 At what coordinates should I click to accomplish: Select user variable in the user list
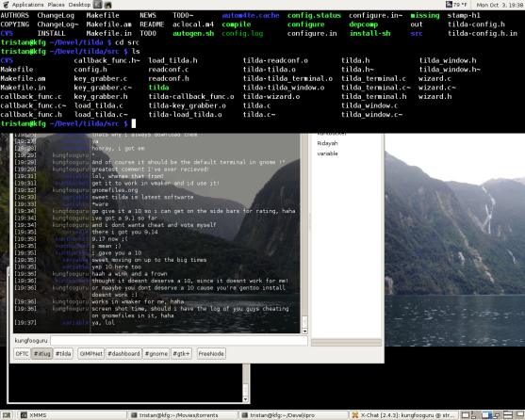327,153
